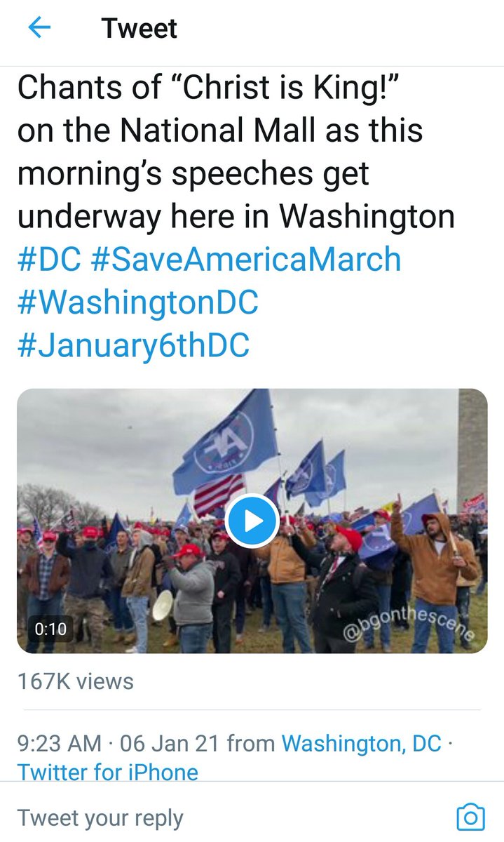Tap the Tweet header title
Viewport: 504px width, 842px height.
139,28
